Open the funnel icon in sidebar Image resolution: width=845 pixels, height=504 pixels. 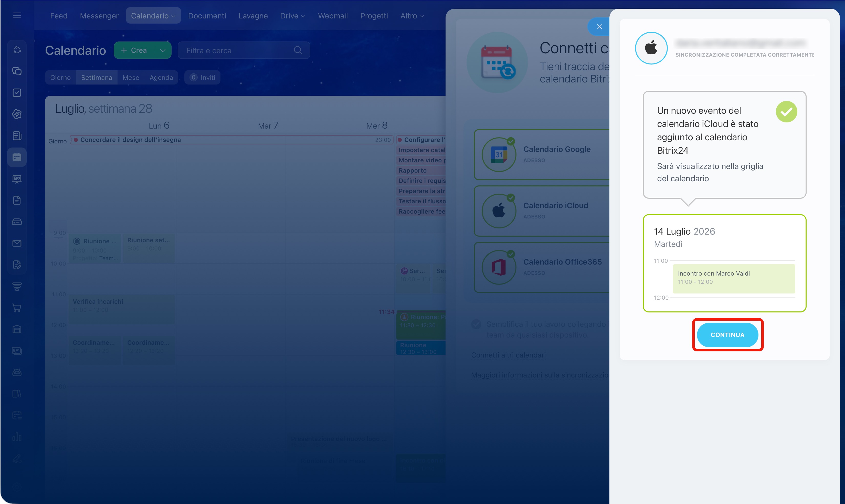tap(17, 286)
